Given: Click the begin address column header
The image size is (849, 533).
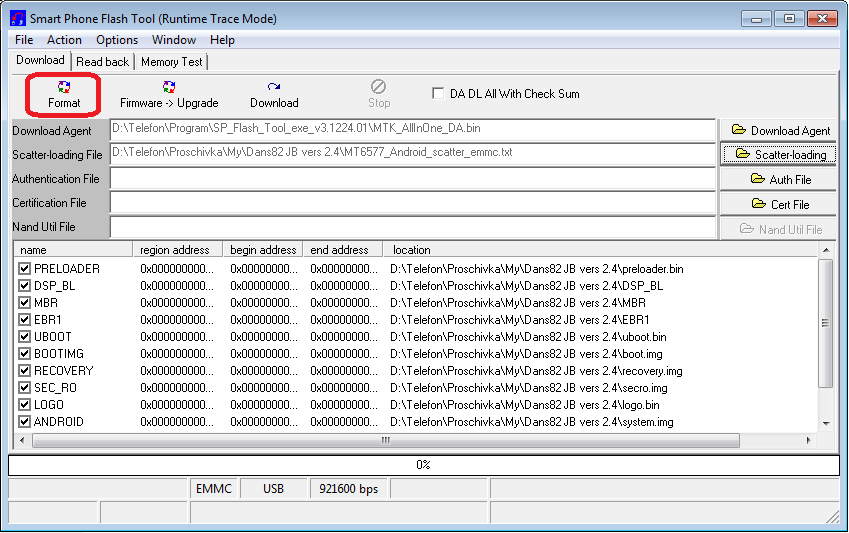Looking at the screenshot, I should pos(263,250).
